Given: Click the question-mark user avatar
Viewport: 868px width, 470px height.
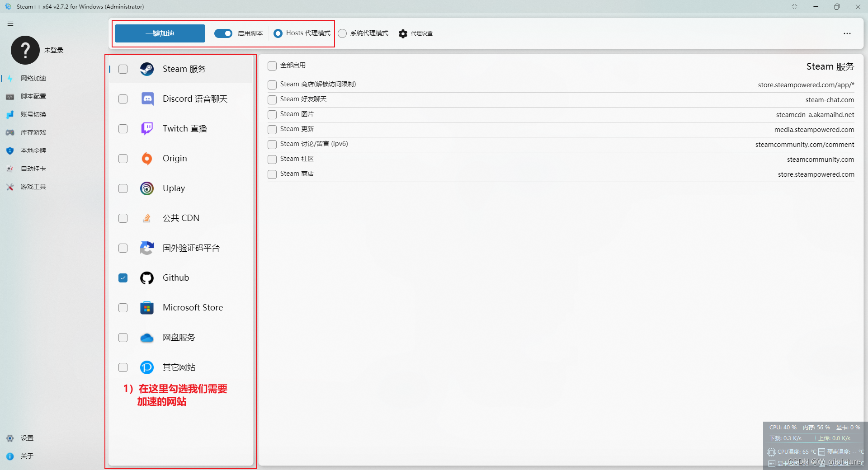Looking at the screenshot, I should pos(25,50).
